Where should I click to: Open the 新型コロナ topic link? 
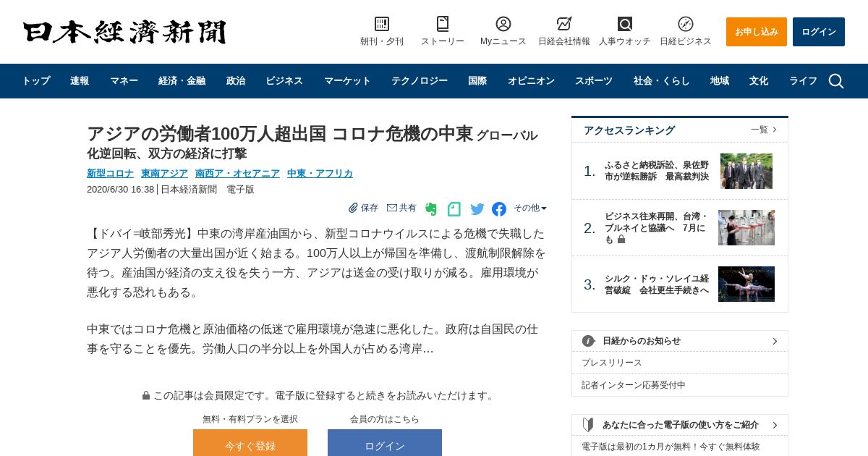(x=110, y=173)
